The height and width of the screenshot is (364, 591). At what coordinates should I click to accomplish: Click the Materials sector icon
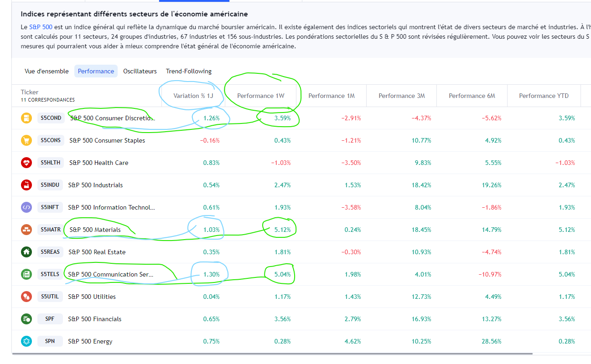(x=26, y=230)
